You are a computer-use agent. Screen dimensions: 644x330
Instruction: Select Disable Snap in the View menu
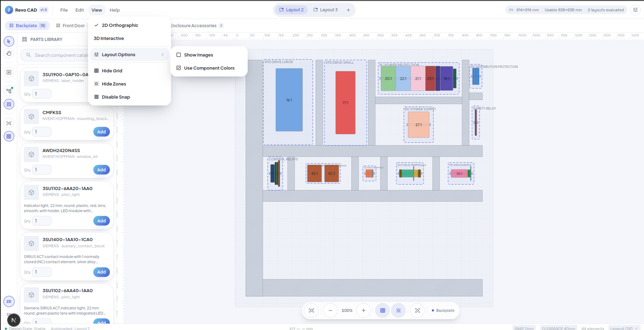pos(129,97)
